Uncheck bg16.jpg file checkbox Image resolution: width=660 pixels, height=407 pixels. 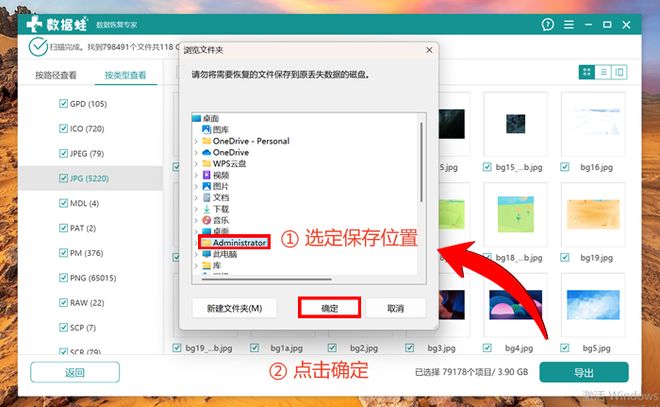[x=564, y=167]
